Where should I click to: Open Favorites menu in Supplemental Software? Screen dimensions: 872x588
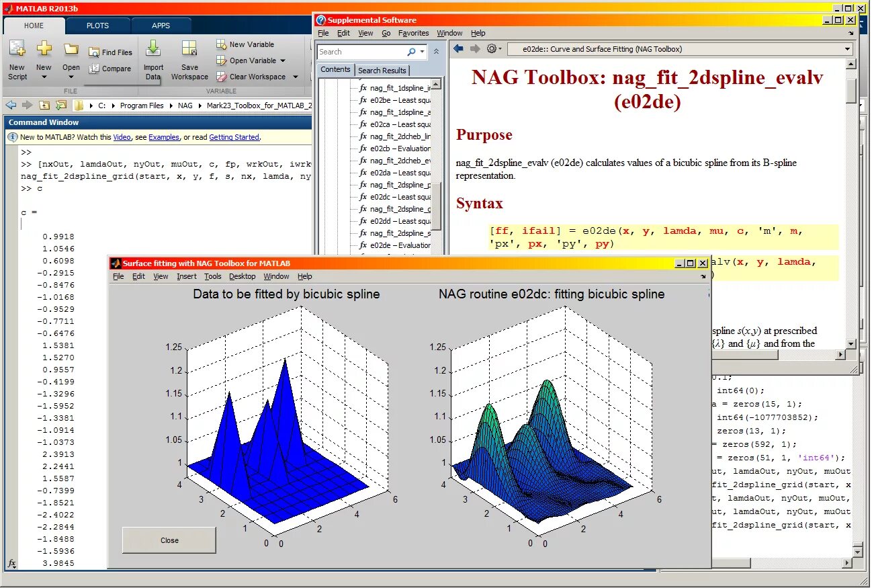pos(413,33)
